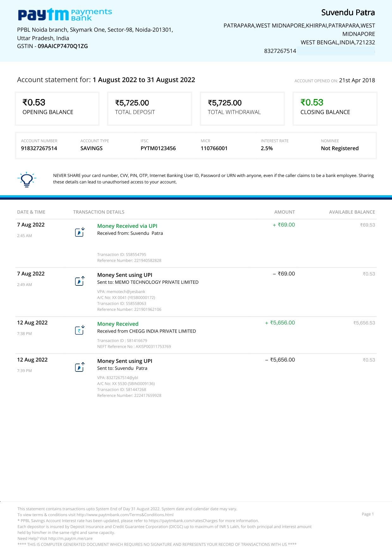Click the green Closing Balance amount
392x555 pixels.
click(312, 103)
